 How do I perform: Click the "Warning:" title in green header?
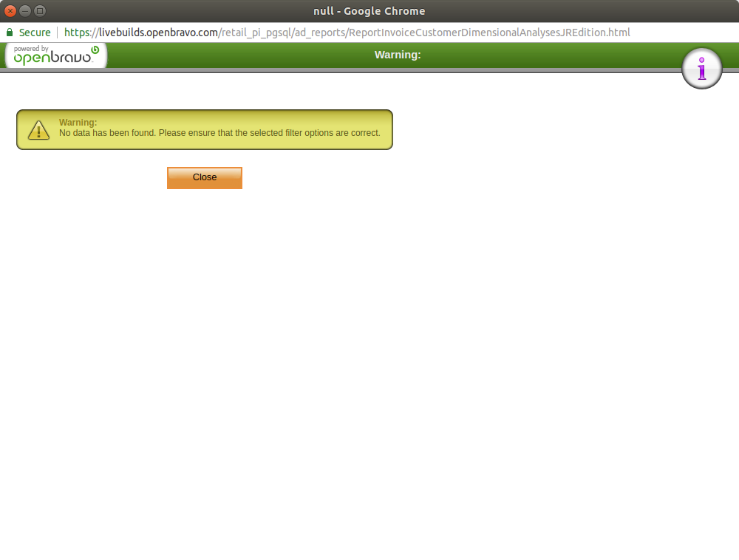point(398,55)
